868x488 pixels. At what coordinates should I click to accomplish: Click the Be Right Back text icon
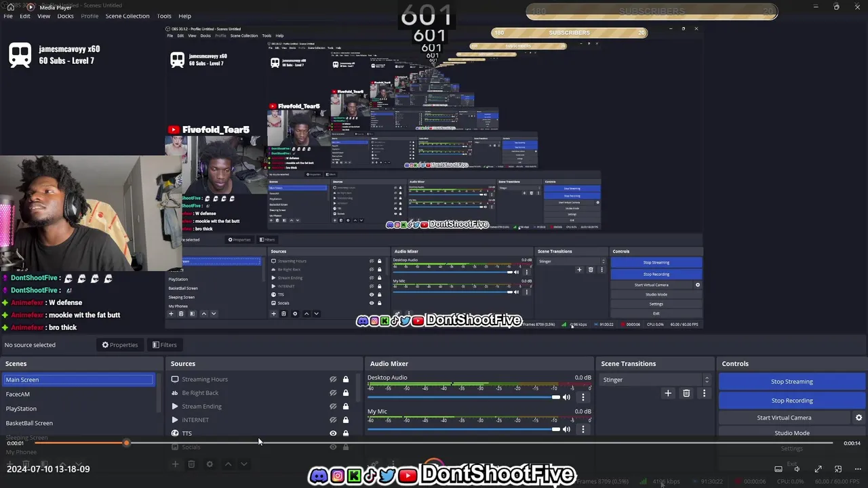[175, 392]
